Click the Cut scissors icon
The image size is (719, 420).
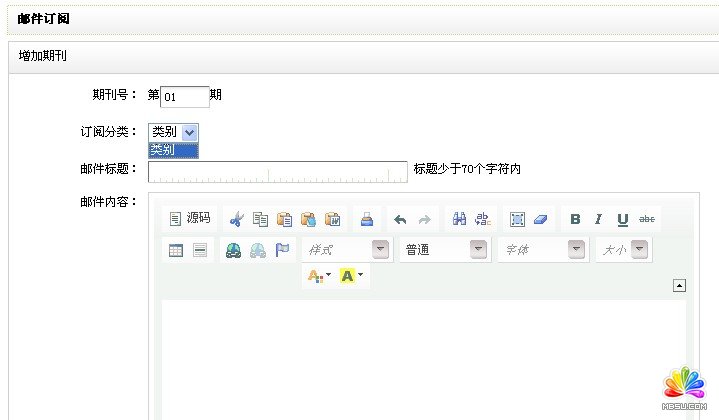pyautogui.click(x=236, y=219)
